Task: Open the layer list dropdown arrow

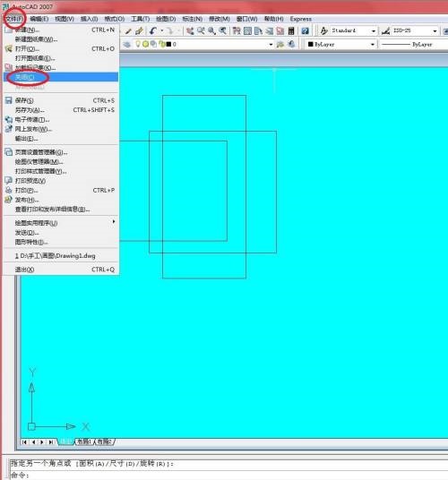Action: pyautogui.click(x=271, y=45)
